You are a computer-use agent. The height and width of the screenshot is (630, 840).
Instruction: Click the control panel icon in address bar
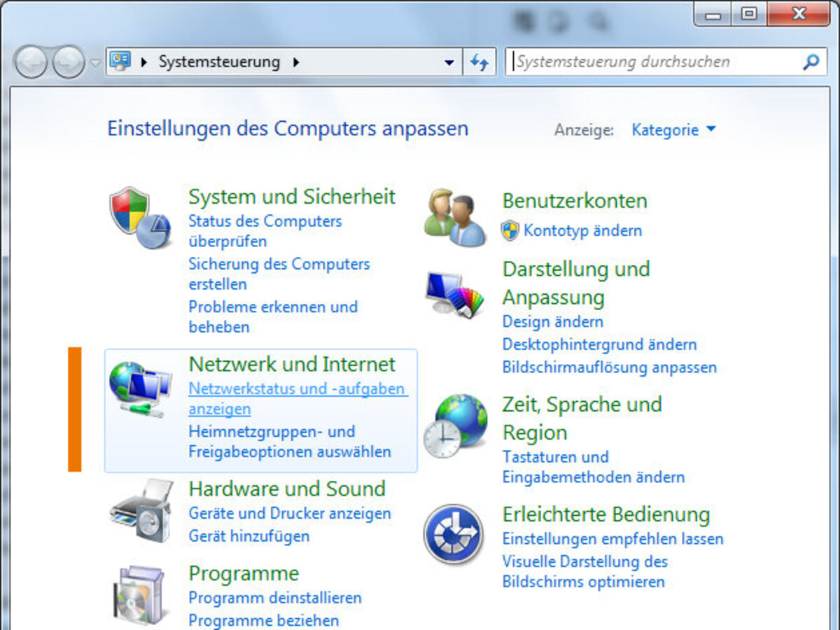(120, 62)
